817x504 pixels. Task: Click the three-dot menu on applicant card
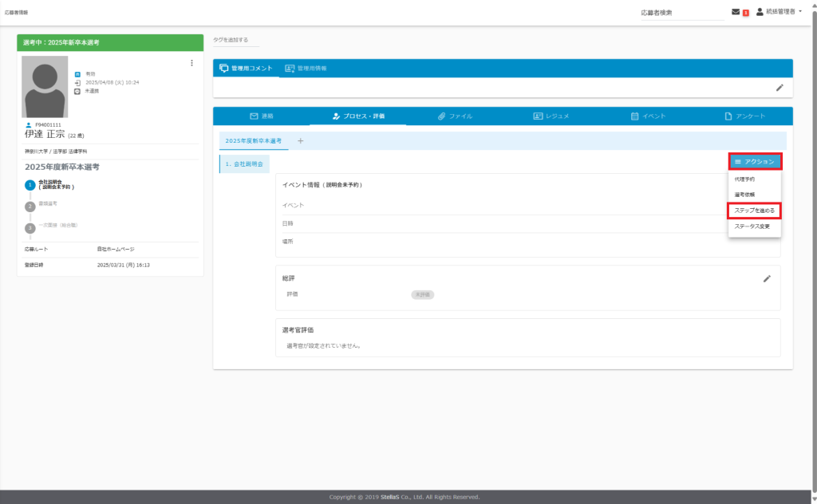pyautogui.click(x=191, y=63)
